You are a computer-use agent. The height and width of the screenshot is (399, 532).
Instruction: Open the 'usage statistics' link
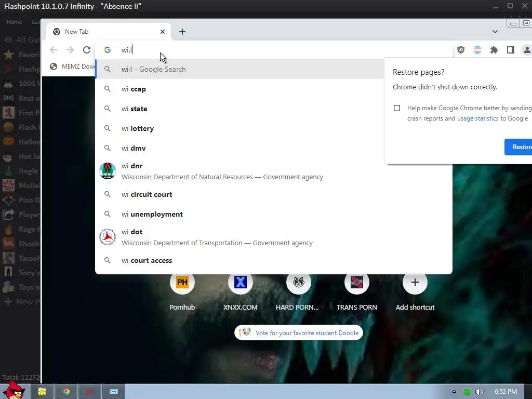click(478, 118)
